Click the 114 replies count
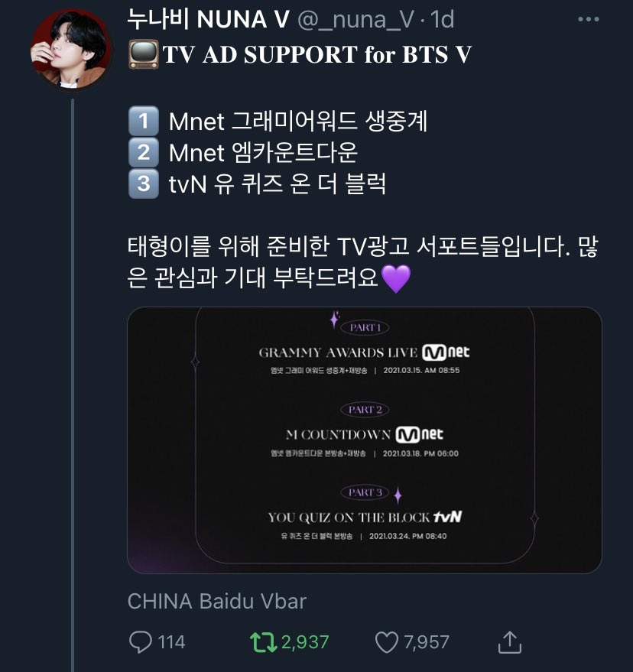The image size is (633, 672). 171,642
